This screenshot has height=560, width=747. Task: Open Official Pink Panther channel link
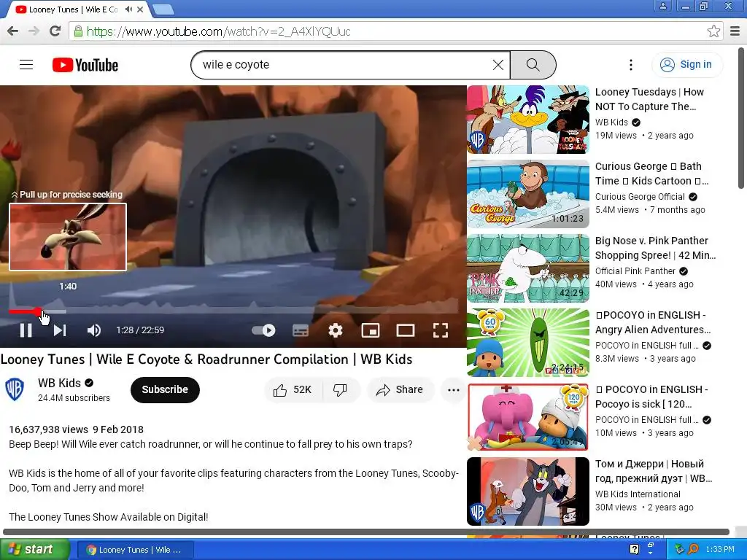point(635,271)
